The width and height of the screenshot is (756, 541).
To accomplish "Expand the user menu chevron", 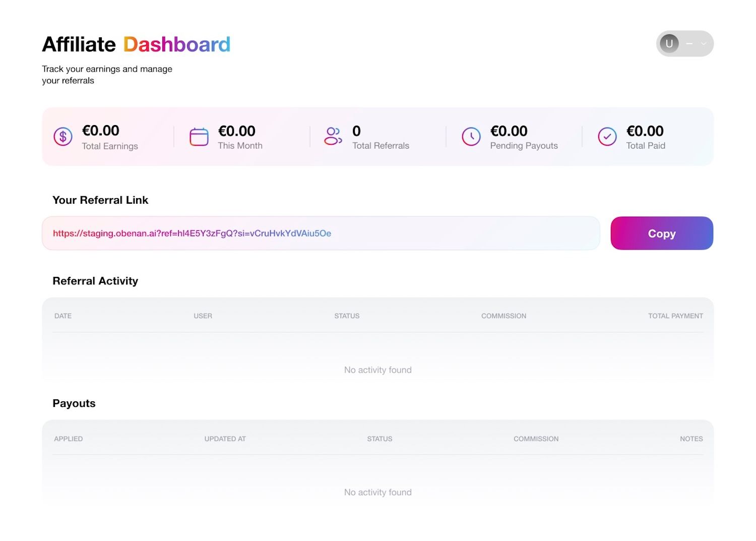I will tap(704, 44).
